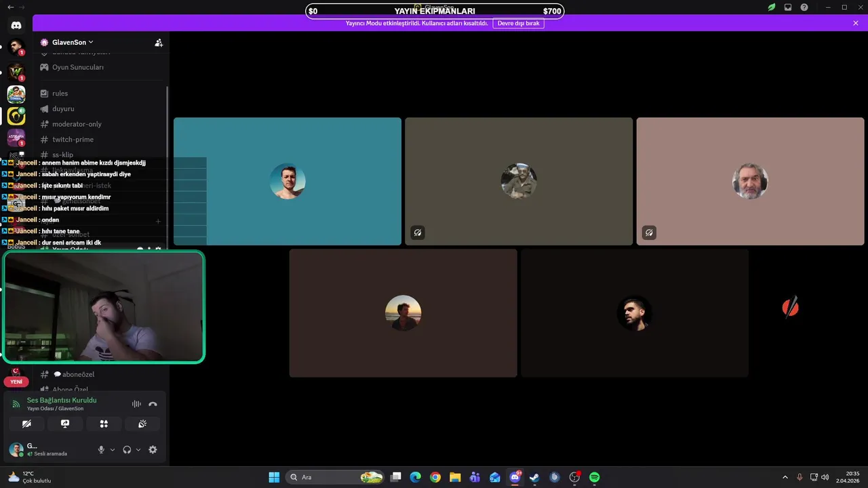The image size is (868, 488).
Task: Open the ss-klip channel
Action: [62, 155]
